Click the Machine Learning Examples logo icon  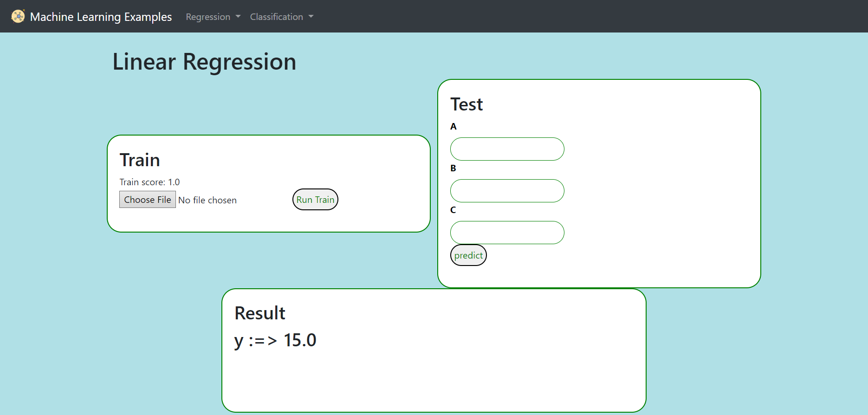point(18,16)
